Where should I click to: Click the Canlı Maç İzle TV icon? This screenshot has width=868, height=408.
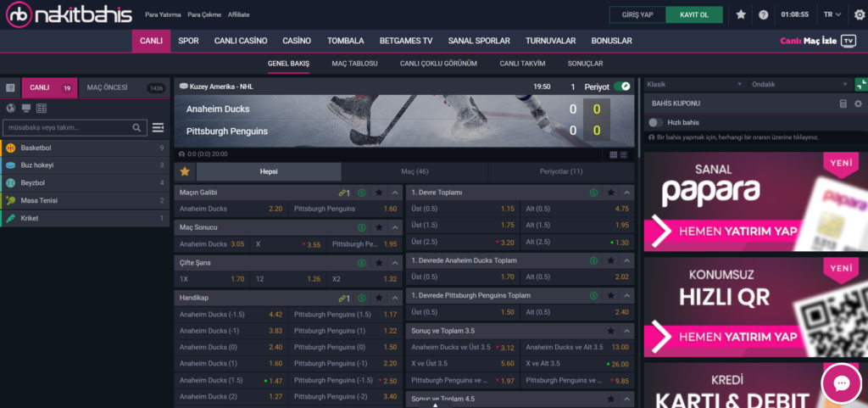(848, 41)
